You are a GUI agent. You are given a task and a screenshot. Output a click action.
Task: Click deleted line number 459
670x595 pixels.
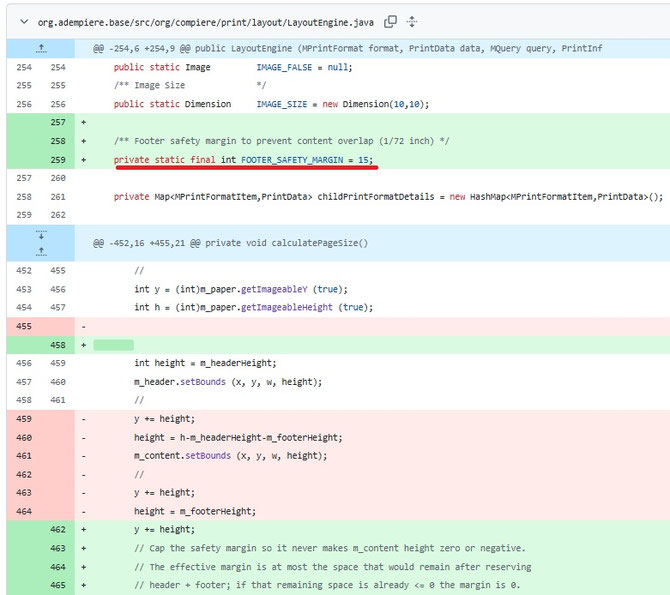point(24,418)
